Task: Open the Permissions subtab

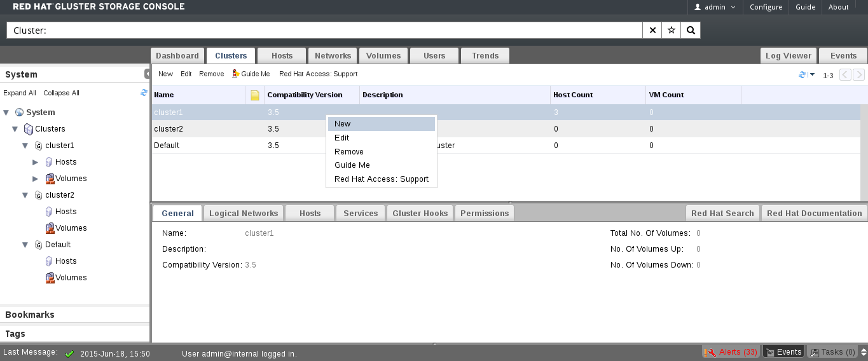Action: pyautogui.click(x=485, y=214)
